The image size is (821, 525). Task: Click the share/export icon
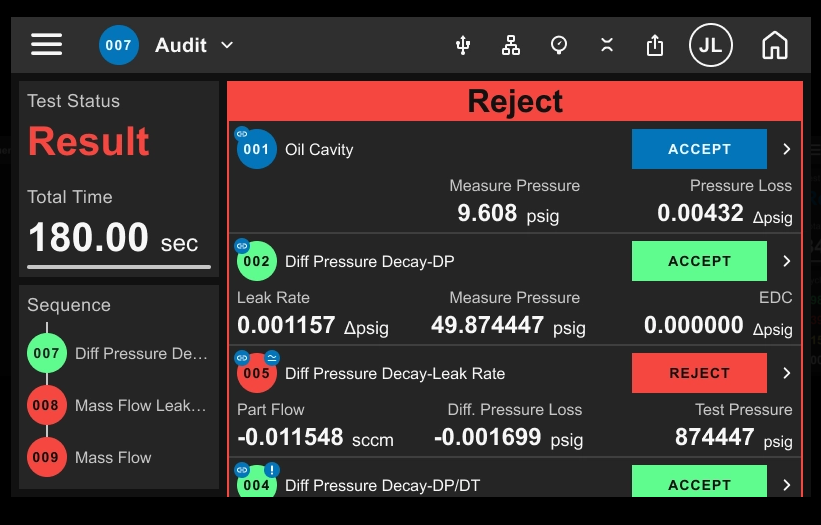point(654,46)
